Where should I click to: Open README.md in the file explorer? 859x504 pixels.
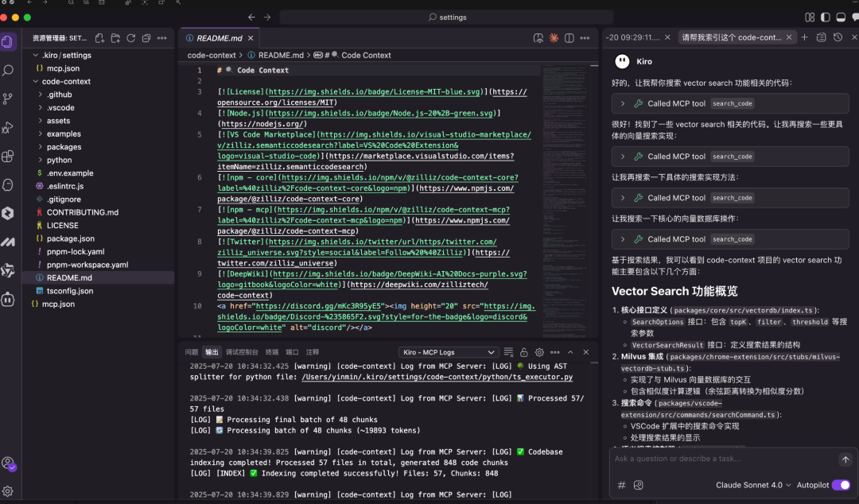coord(99,277)
